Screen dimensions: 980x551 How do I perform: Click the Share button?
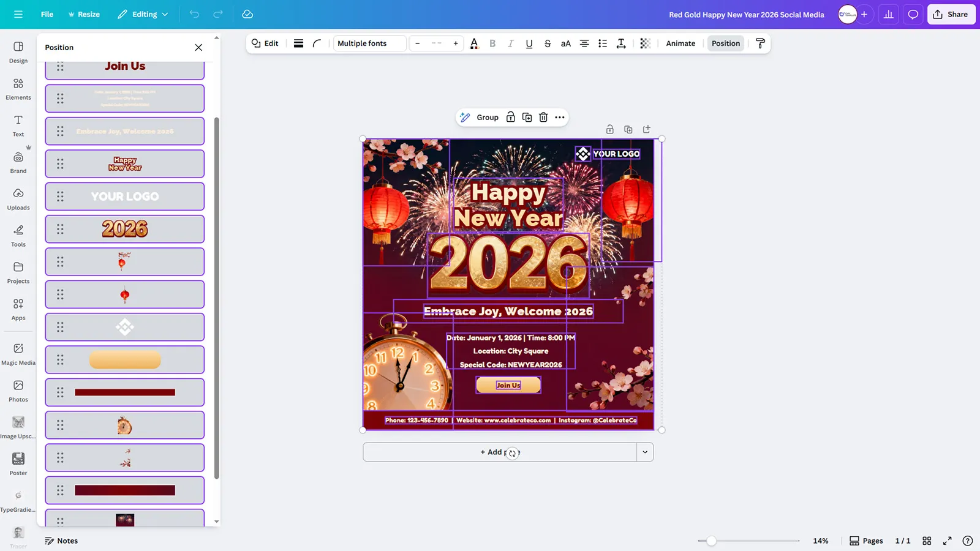pos(951,15)
